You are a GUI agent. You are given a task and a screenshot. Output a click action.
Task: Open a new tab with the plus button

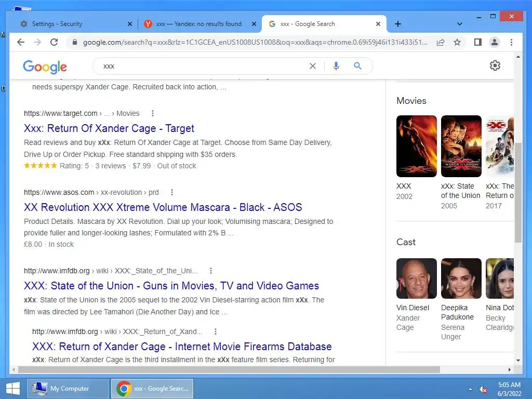pyautogui.click(x=398, y=24)
